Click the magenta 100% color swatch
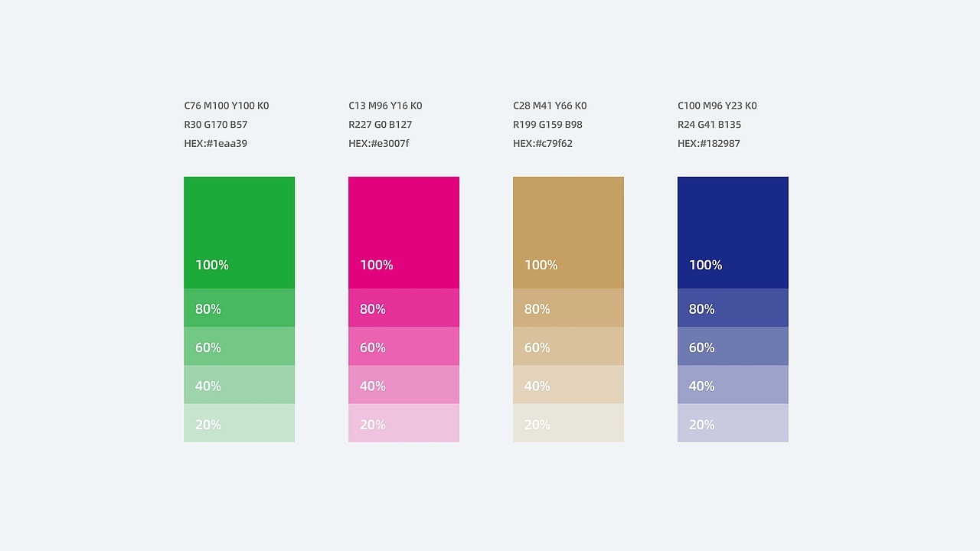Screen dimensions: 980x551 [403, 233]
